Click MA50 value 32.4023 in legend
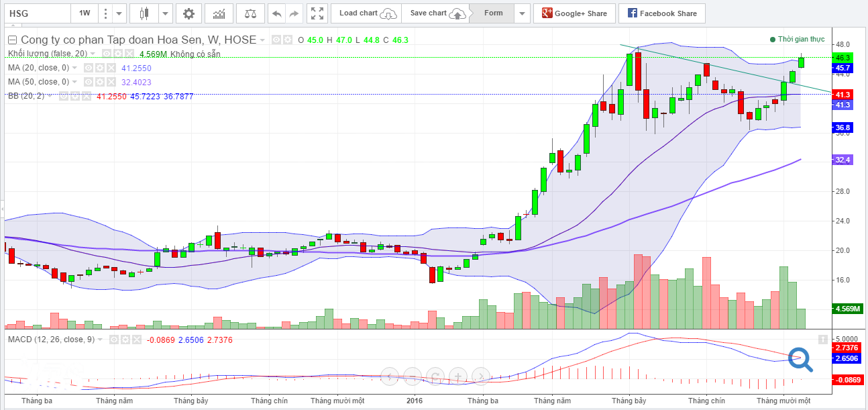The image size is (868, 410). point(136,82)
